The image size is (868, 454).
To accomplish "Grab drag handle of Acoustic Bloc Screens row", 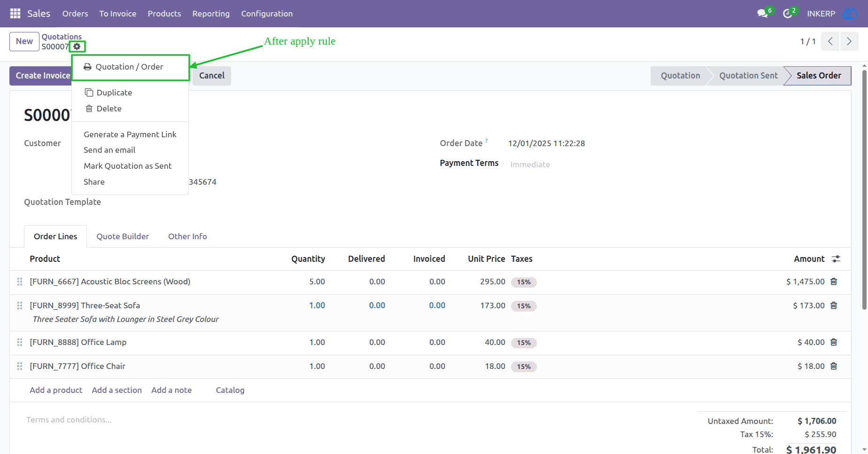I will click(20, 282).
